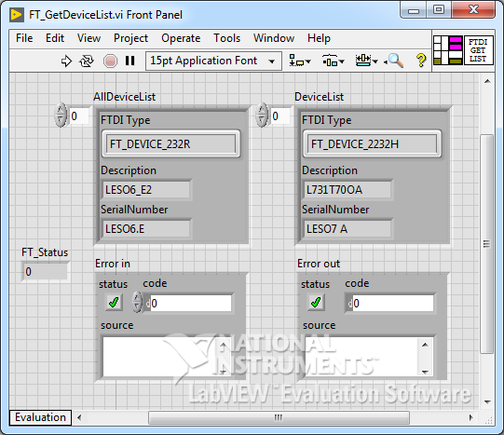The width and height of the screenshot is (504, 435).
Task: Click the Pause button
Action: [x=129, y=61]
